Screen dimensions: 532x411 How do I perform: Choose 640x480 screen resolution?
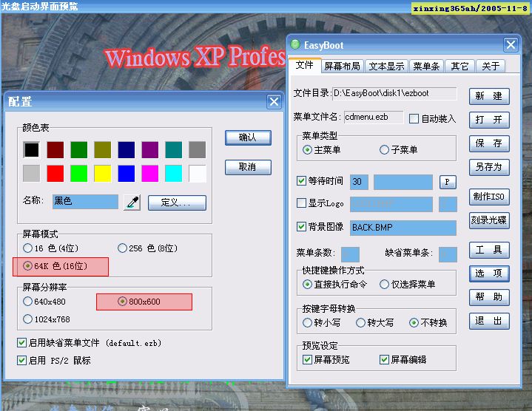click(44, 302)
